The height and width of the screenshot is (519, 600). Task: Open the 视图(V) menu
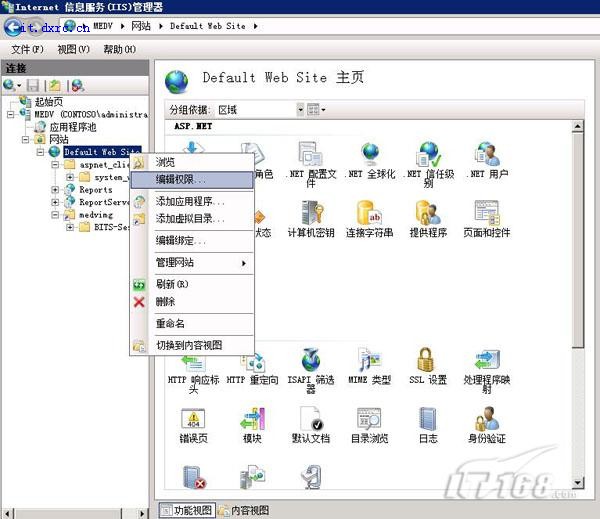click(73, 48)
